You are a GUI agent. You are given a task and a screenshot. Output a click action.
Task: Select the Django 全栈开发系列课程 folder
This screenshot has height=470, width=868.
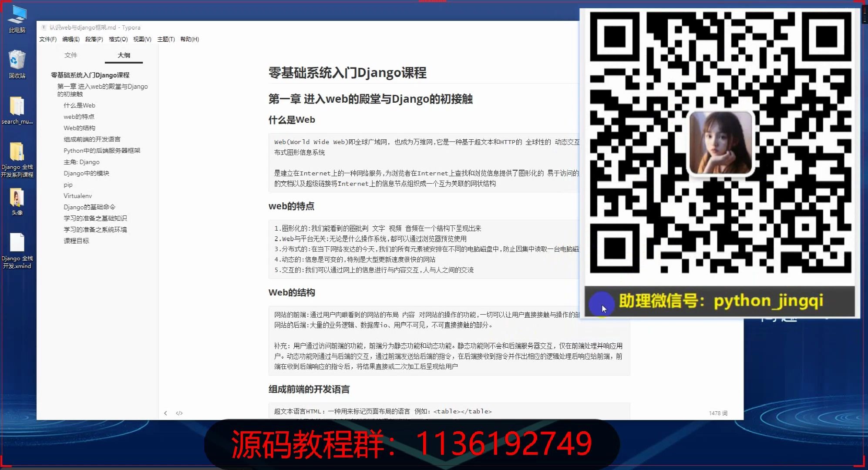pyautogui.click(x=17, y=159)
